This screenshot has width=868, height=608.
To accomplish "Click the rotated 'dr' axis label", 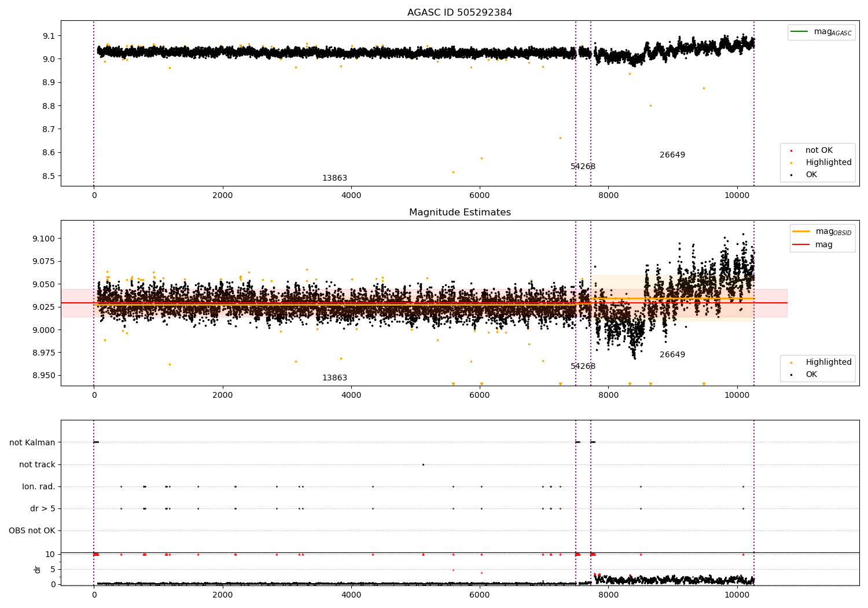I will (38, 569).
